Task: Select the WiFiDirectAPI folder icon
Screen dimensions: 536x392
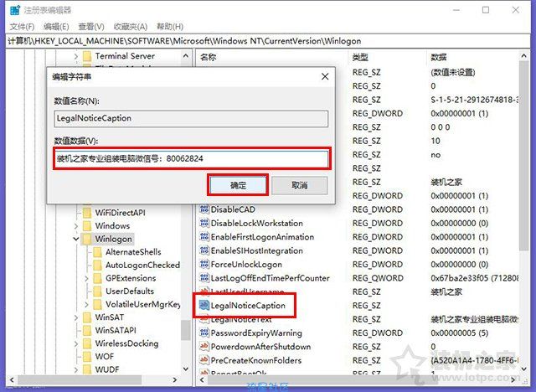Action: [87, 213]
